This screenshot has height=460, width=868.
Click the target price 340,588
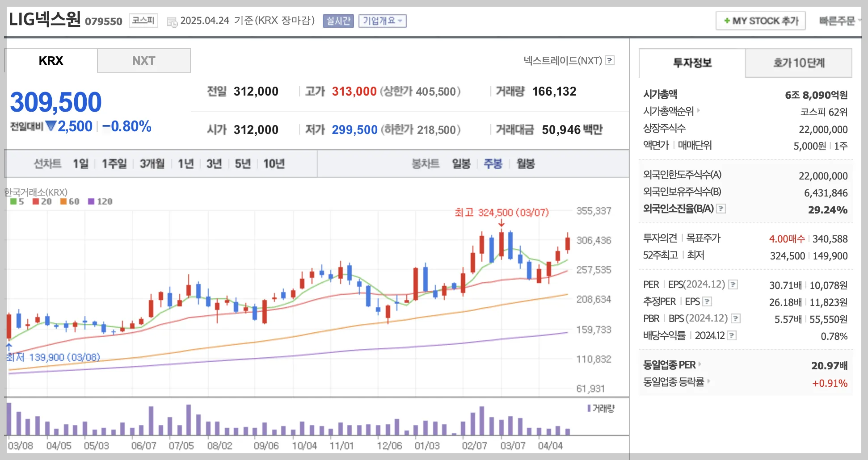click(830, 239)
